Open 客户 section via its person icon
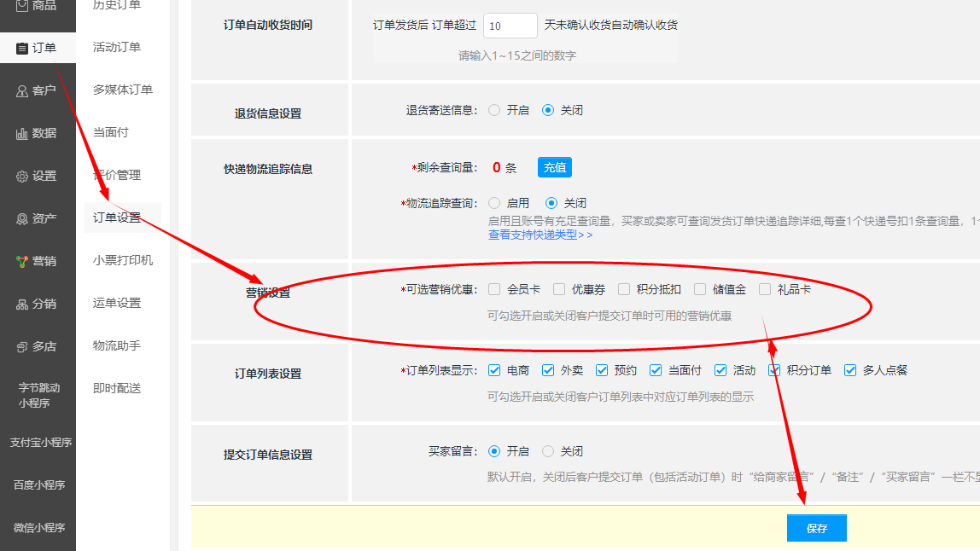The width and height of the screenshot is (980, 551). pos(22,90)
